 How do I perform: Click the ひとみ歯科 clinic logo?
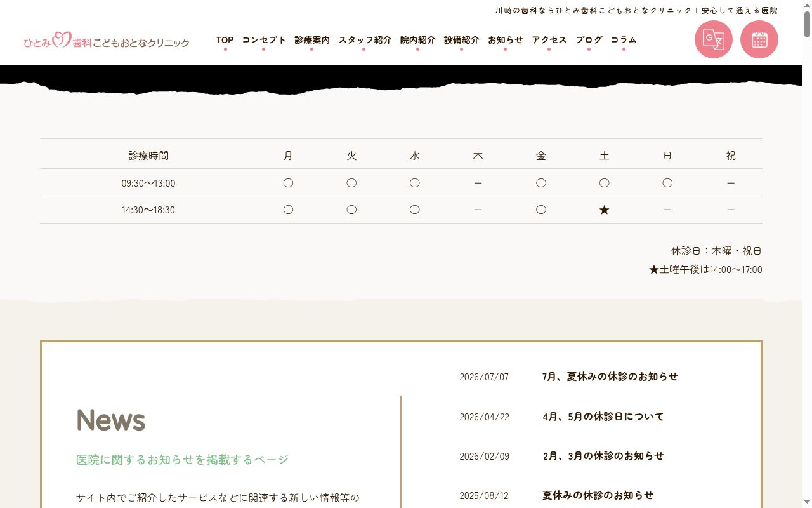(107, 41)
